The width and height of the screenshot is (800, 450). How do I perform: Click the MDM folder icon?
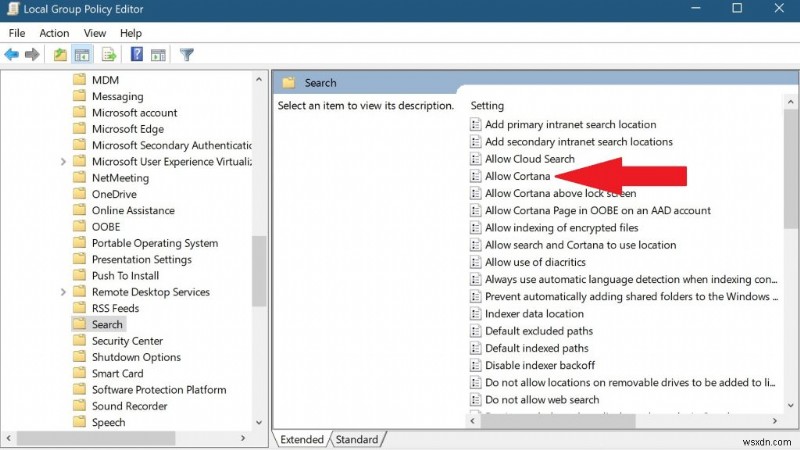pos(79,80)
